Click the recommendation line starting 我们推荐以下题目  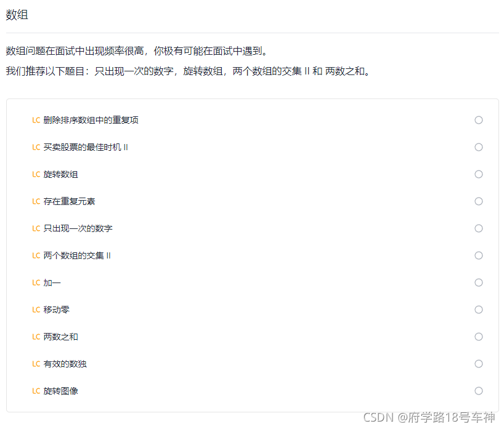tap(188, 71)
